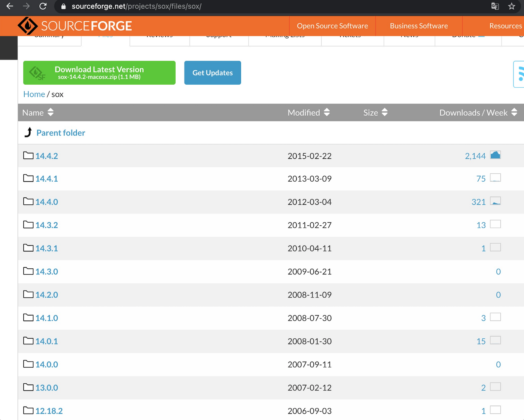Sort by Modified using its sort arrows

pos(327,112)
